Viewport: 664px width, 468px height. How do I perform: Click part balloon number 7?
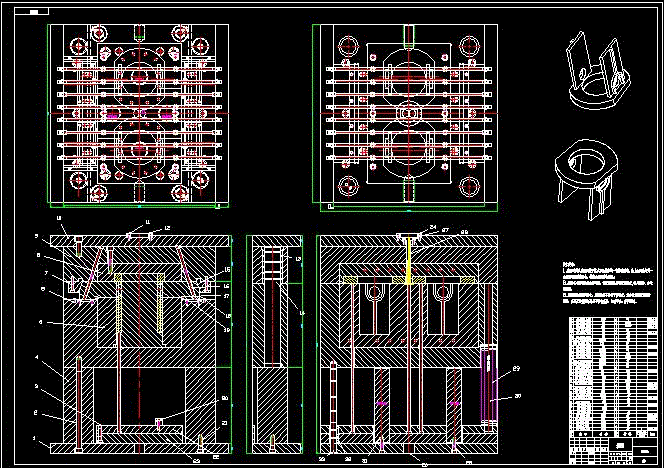[x=46, y=273]
